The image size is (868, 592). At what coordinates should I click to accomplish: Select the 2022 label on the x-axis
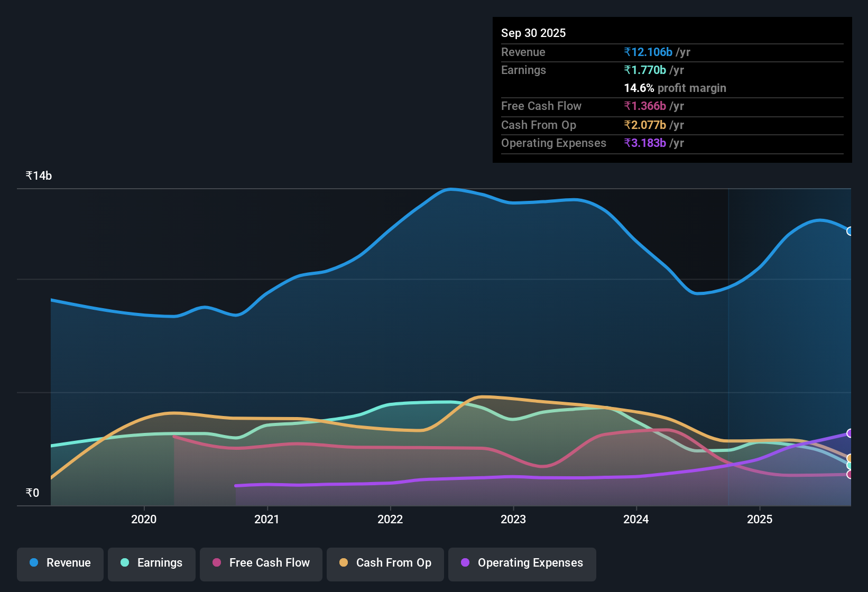390,520
